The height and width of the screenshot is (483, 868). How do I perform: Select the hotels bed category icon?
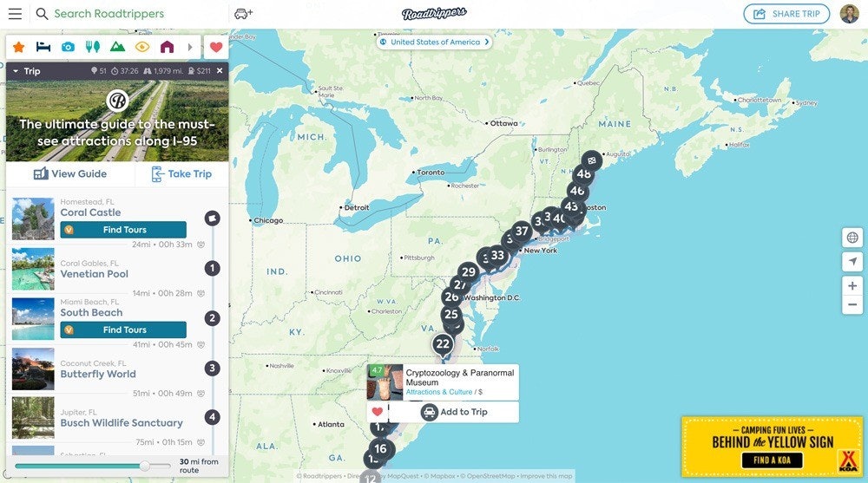click(43, 47)
